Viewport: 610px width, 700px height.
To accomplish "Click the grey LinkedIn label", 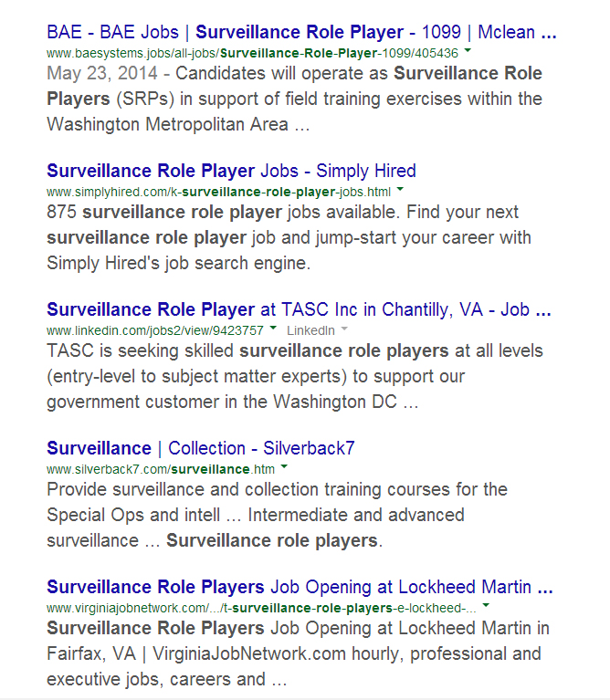I will pyautogui.click(x=310, y=330).
